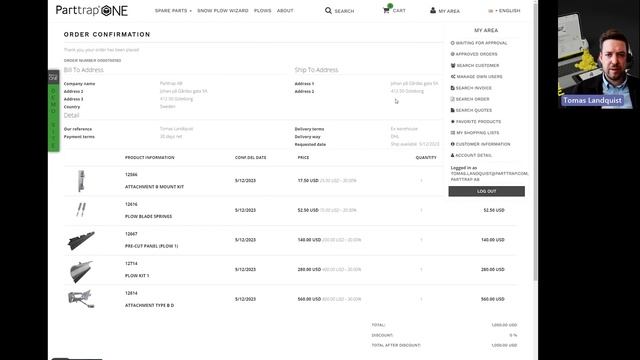Click the Cart label in header

tap(399, 11)
